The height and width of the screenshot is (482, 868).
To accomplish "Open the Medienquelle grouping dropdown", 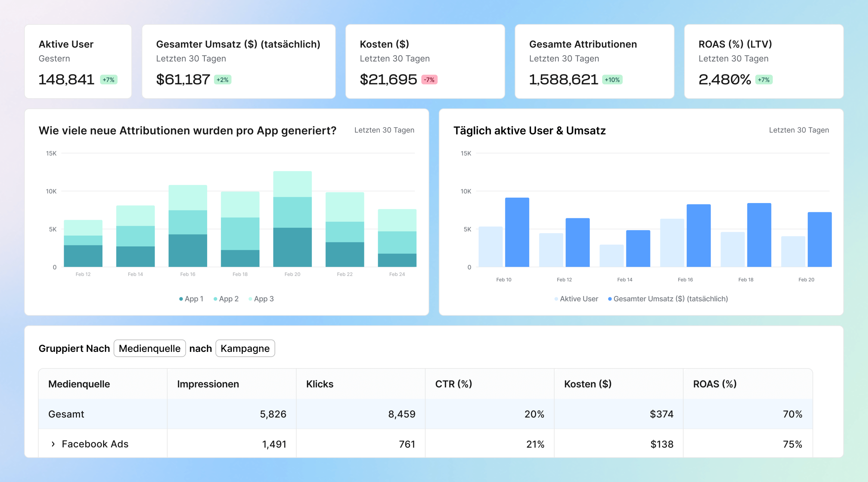I will tap(150, 348).
